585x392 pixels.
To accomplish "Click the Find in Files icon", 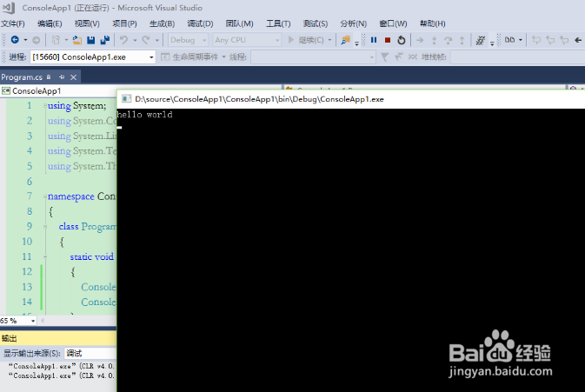I will (x=346, y=40).
